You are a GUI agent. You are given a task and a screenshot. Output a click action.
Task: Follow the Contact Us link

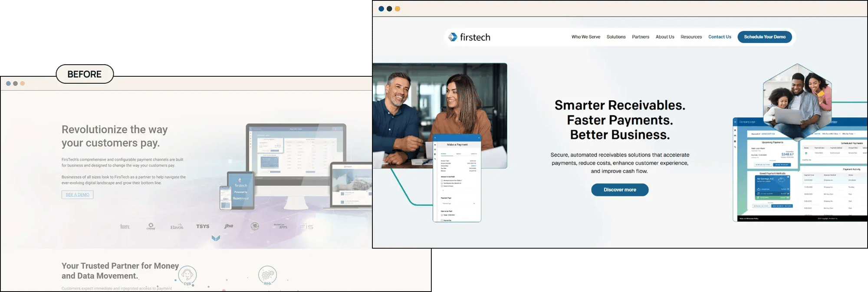tap(720, 37)
